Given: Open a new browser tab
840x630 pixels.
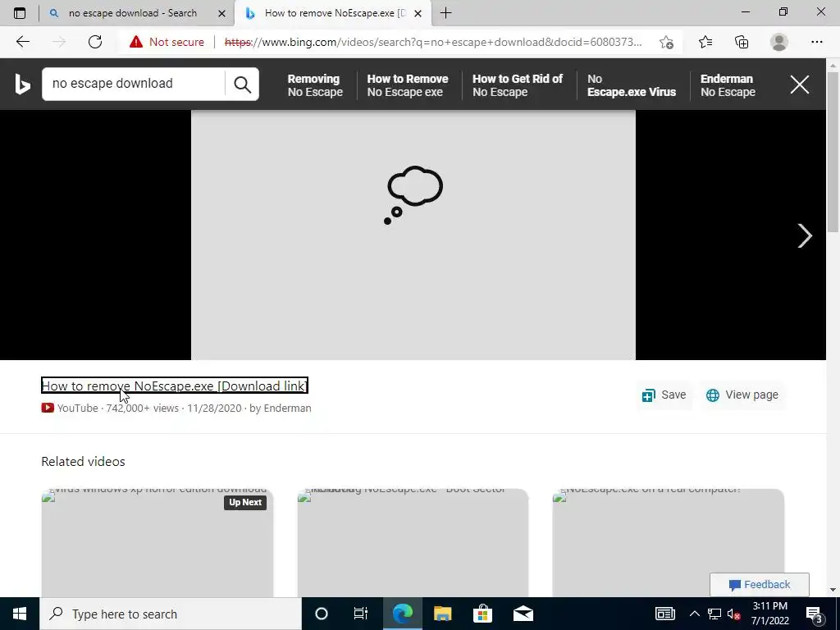Looking at the screenshot, I should 445,13.
